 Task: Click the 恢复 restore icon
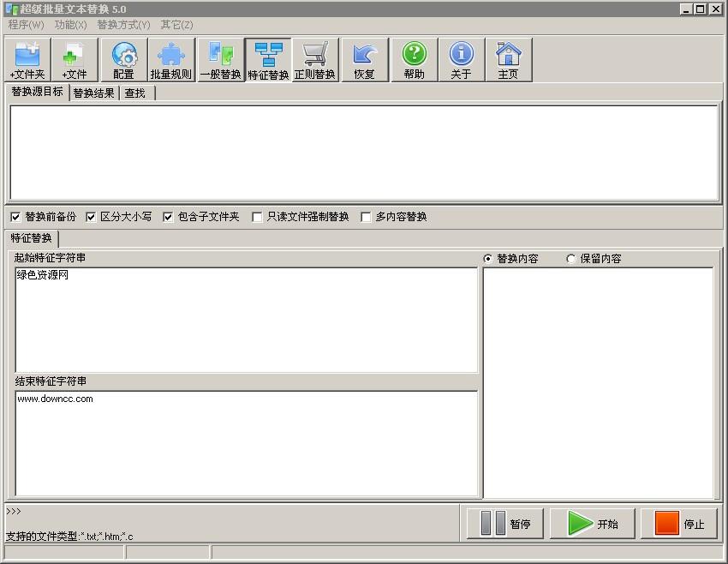click(365, 58)
